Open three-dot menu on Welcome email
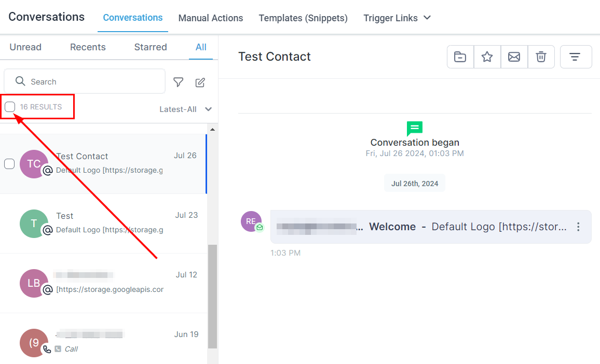Screen dimensions: 600x364 pyautogui.click(x=578, y=227)
